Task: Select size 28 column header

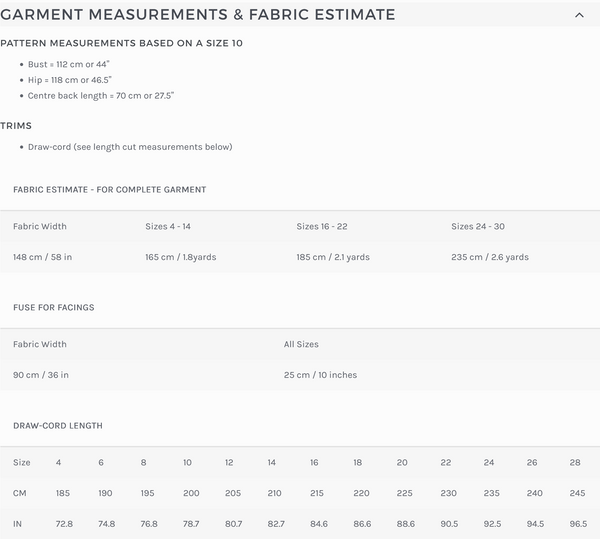Action: (x=575, y=462)
